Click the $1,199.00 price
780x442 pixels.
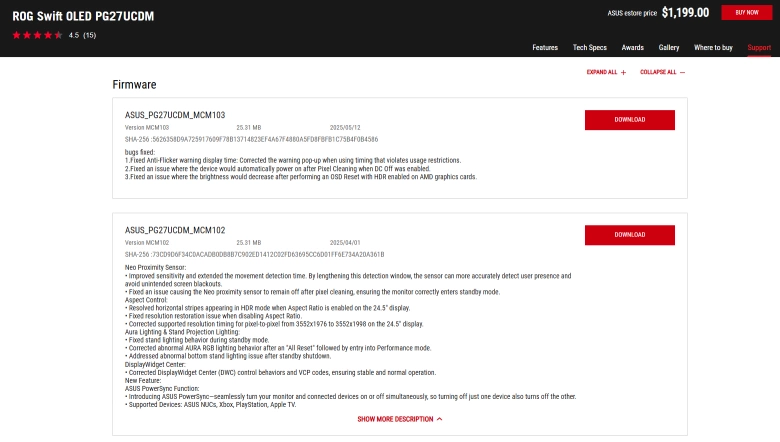[685, 13]
